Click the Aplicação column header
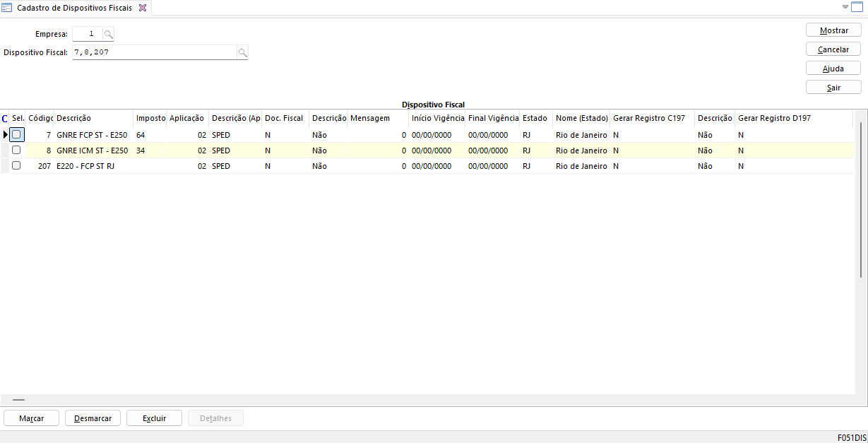The height and width of the screenshot is (443, 868). tap(188, 118)
